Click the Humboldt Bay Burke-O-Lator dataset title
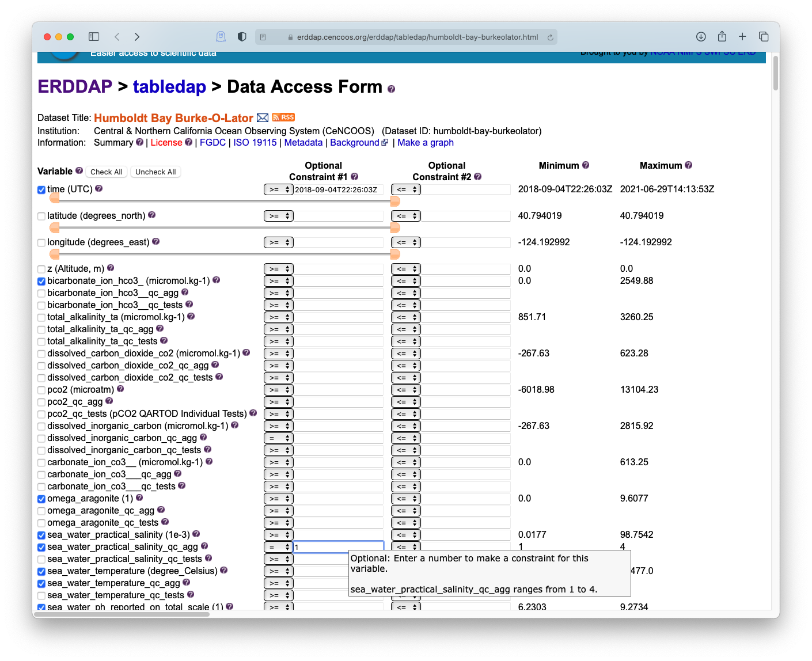 [173, 117]
